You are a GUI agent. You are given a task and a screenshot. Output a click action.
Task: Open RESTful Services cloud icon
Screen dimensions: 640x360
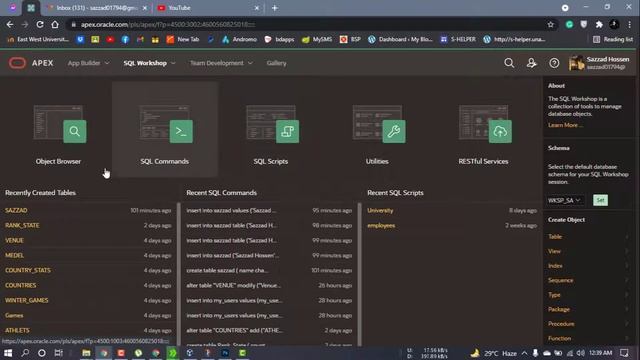pyautogui.click(x=500, y=131)
